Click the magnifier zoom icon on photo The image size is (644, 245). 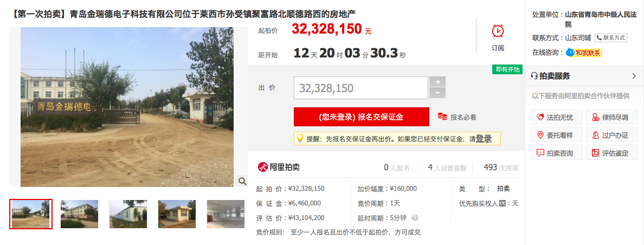(x=242, y=181)
